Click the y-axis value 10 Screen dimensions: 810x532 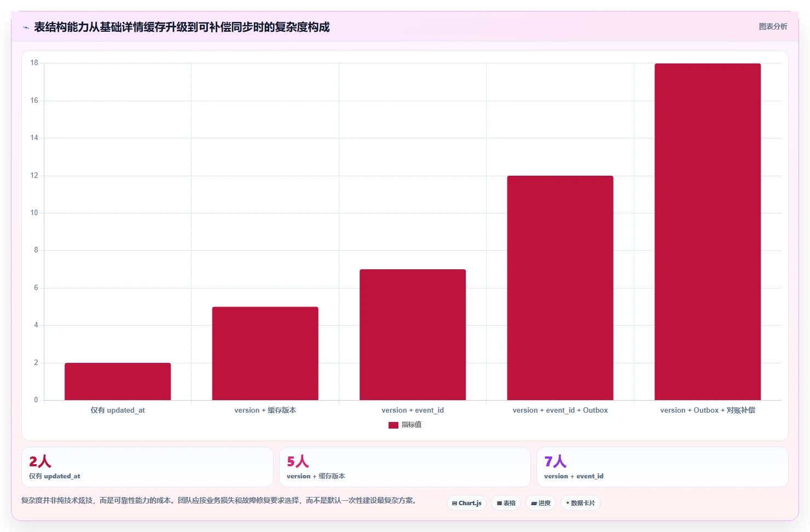pyautogui.click(x=34, y=213)
